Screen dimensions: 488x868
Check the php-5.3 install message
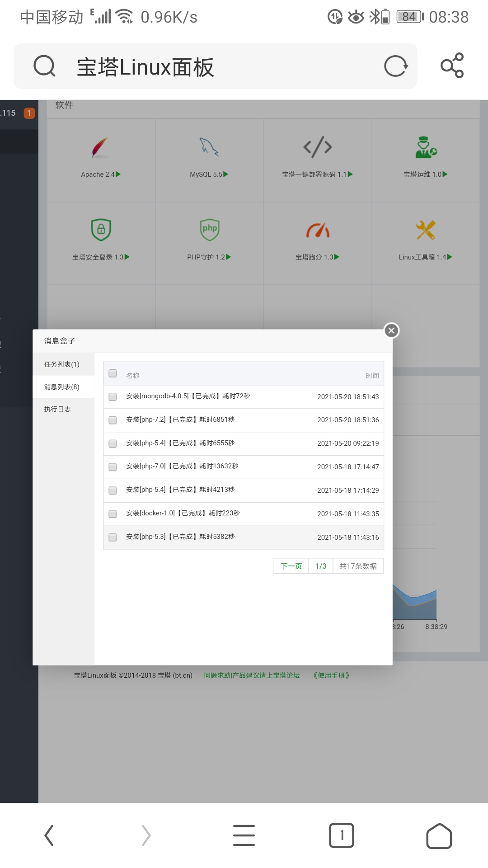(113, 538)
